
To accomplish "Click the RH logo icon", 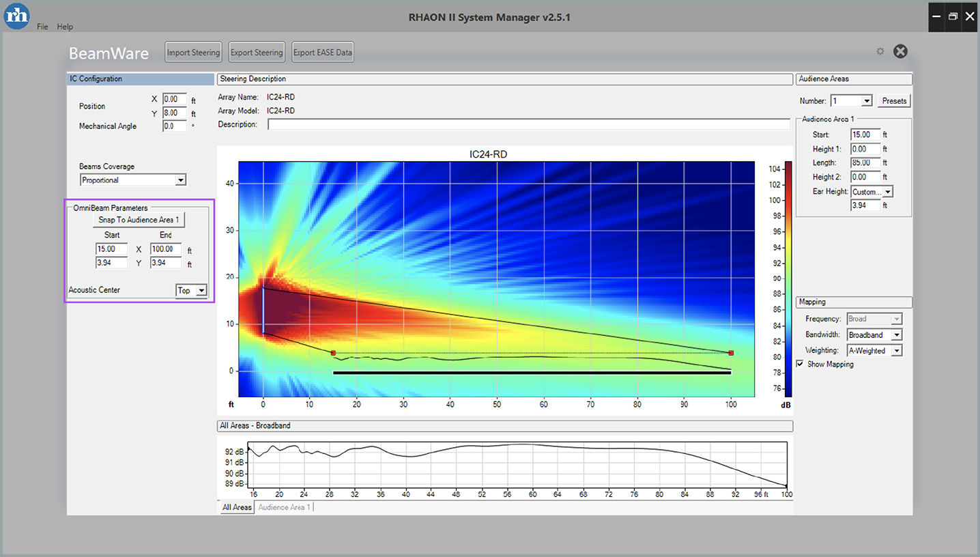I will click(x=16, y=16).
